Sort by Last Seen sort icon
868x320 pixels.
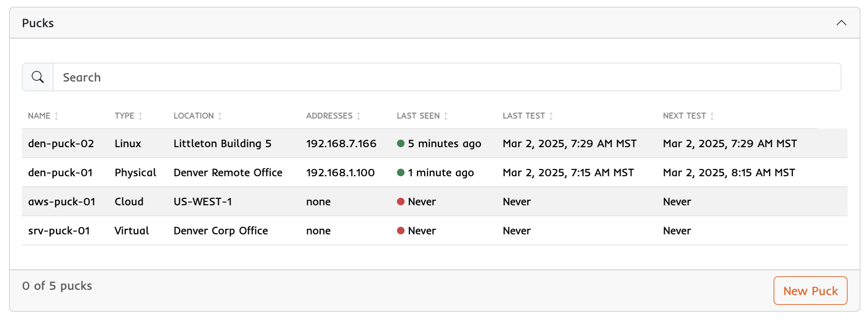click(446, 116)
